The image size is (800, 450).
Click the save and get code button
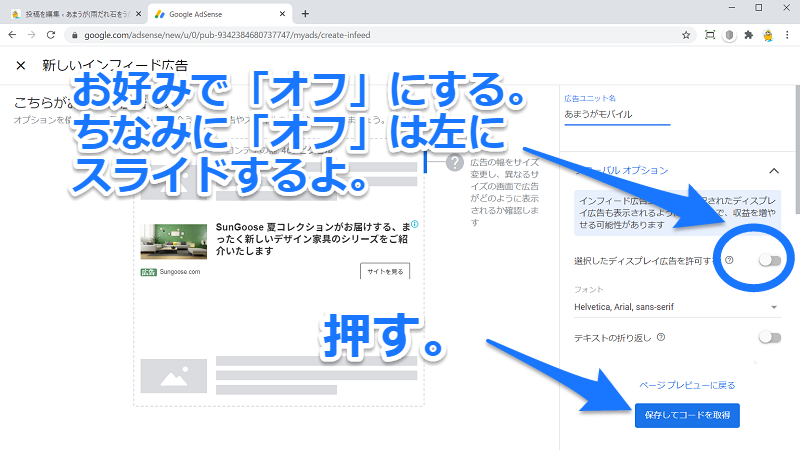pyautogui.click(x=686, y=415)
